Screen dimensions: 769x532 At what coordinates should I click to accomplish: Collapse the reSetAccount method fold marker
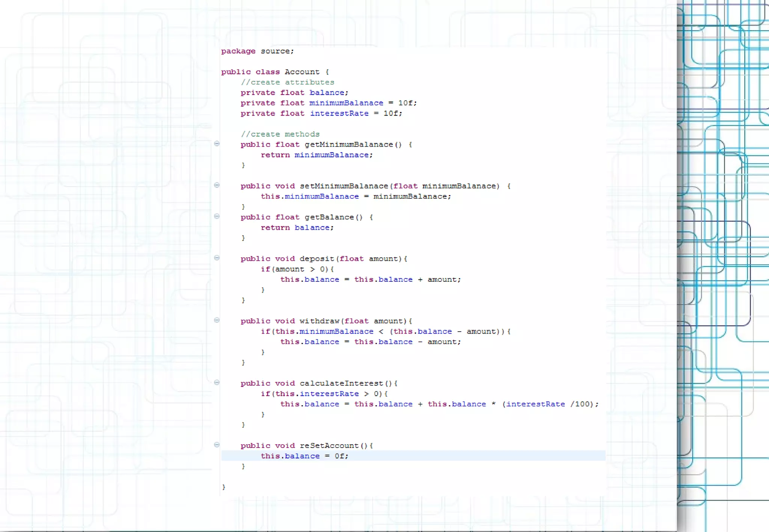point(217,445)
